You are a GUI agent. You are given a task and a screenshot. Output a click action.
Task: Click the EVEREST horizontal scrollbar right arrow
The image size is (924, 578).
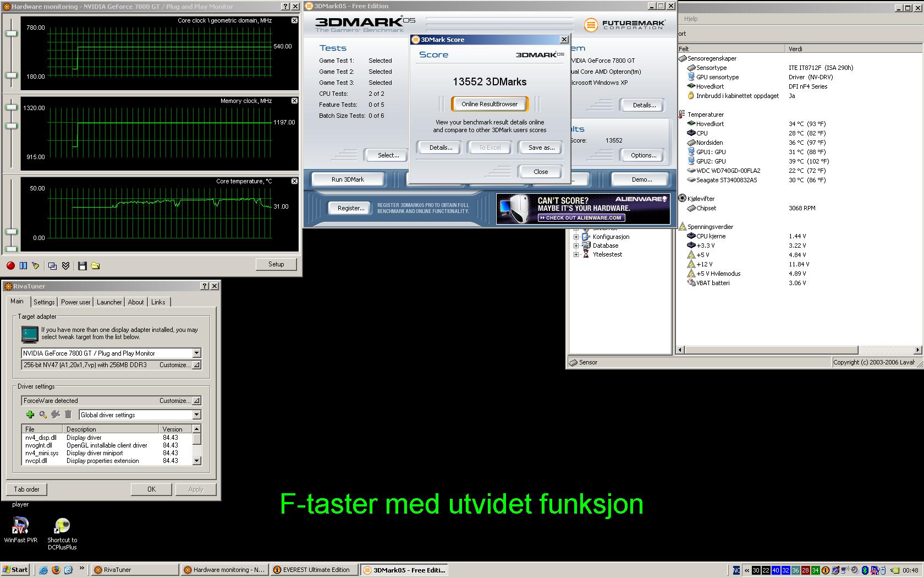(917, 350)
